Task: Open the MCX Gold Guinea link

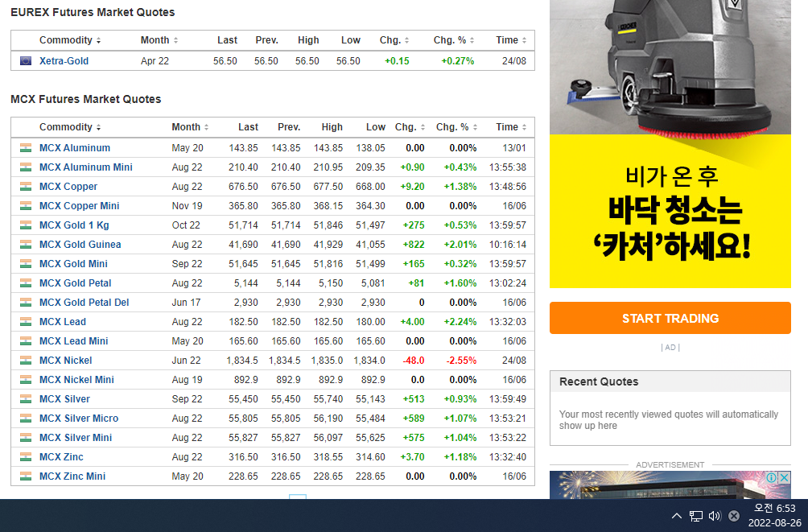Action: click(x=80, y=245)
